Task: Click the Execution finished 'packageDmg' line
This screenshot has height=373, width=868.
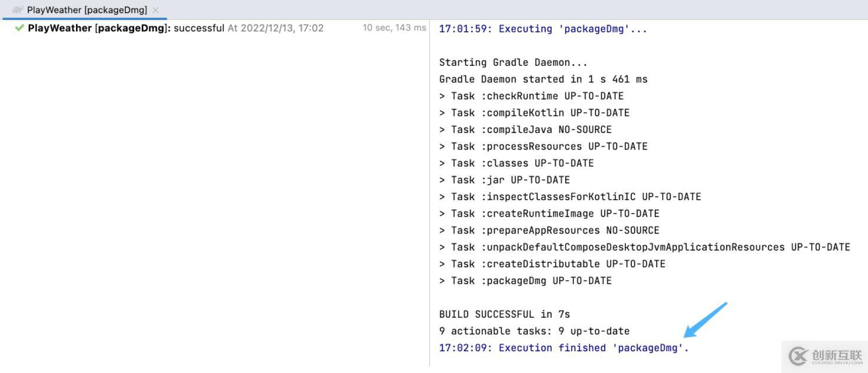Action: click(564, 348)
